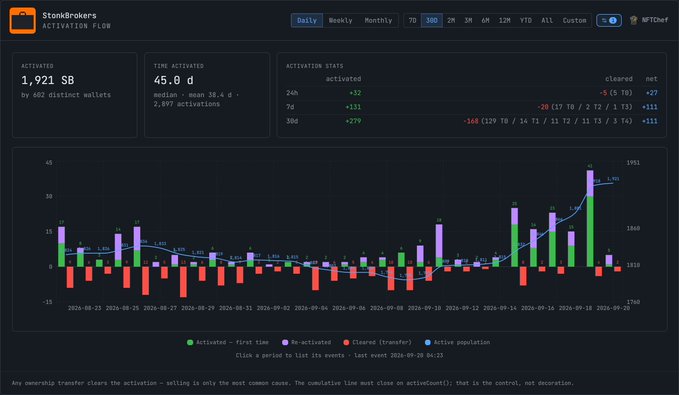The image size is (679, 395).
Task: Select the All time range
Action: 547,20
